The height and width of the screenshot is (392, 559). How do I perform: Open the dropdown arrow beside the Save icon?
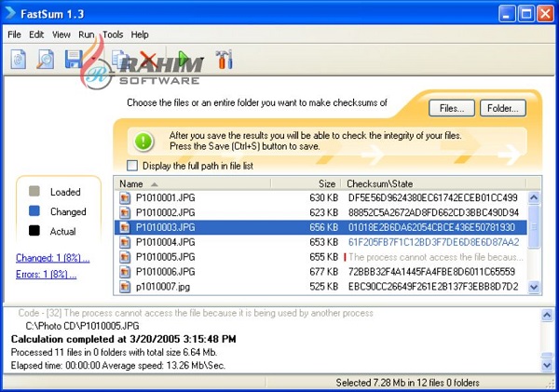(x=93, y=60)
